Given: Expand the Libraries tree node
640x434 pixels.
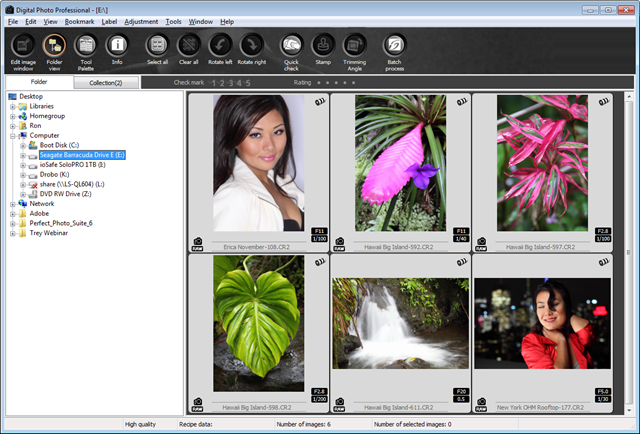Looking at the screenshot, I should tap(13, 106).
